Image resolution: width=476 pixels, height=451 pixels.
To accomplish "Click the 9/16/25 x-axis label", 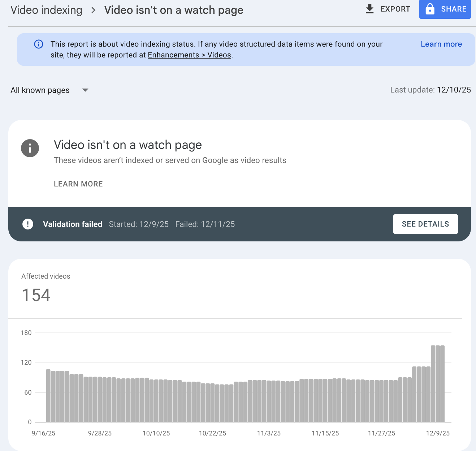I will (44, 433).
